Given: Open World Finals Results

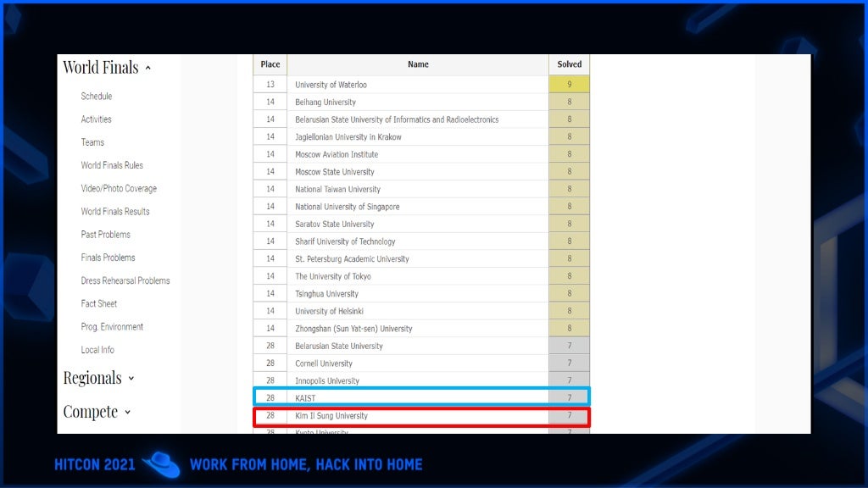Looking at the screenshot, I should [115, 211].
